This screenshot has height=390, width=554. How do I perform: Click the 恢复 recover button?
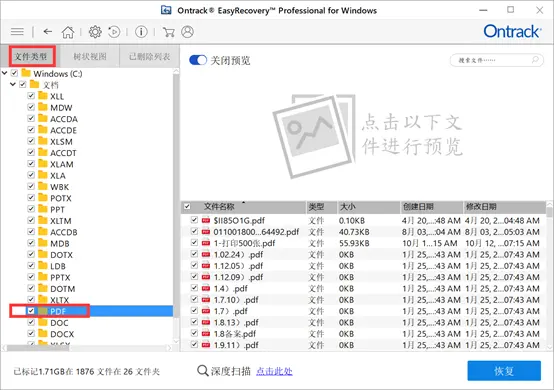click(504, 371)
